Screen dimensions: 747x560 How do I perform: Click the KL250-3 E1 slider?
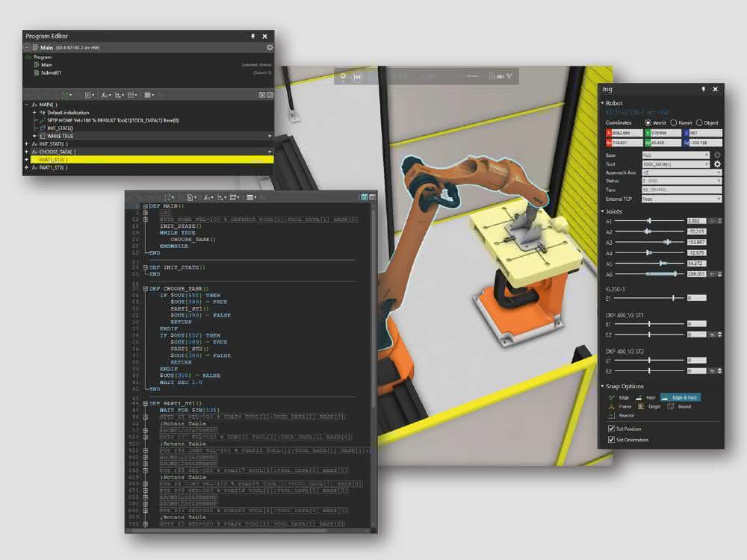click(650, 298)
